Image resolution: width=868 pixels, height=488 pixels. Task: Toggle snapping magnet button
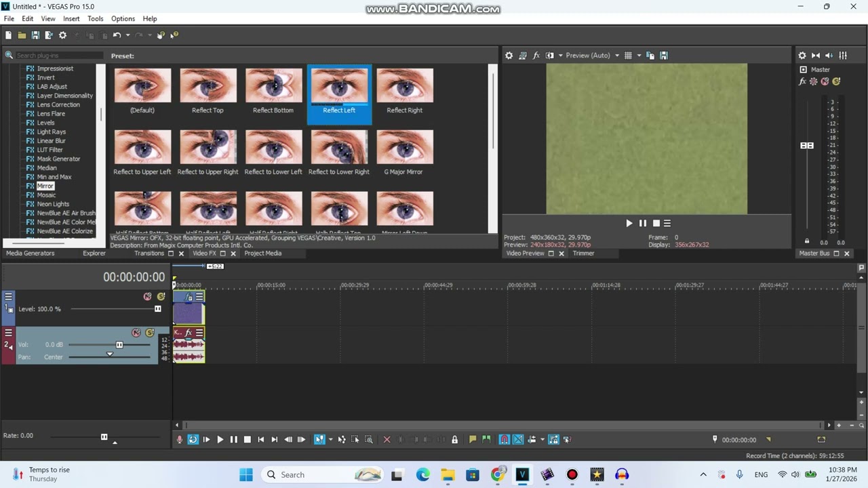click(x=505, y=440)
